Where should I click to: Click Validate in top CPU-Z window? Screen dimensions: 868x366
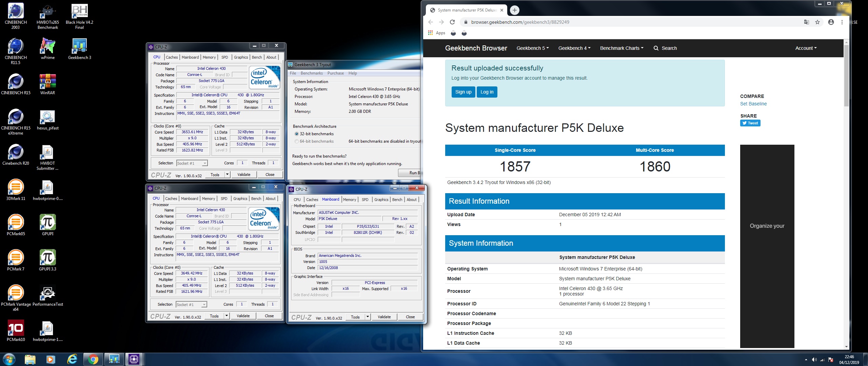244,175
